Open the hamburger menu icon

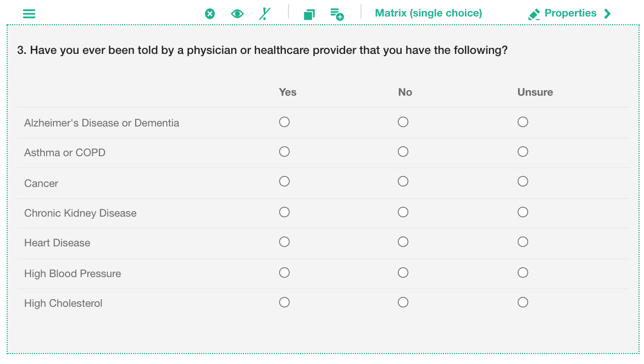coord(29,14)
